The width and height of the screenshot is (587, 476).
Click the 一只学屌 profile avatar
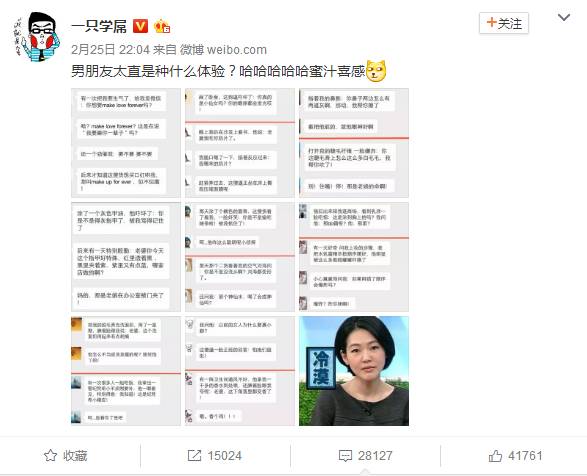point(37,37)
